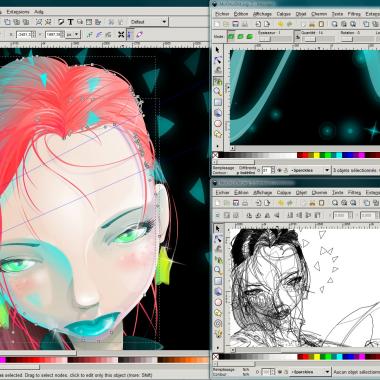The height and width of the screenshot is (380, 380).
Task: Select the Node tool in bottom-right window
Action: click(218, 238)
